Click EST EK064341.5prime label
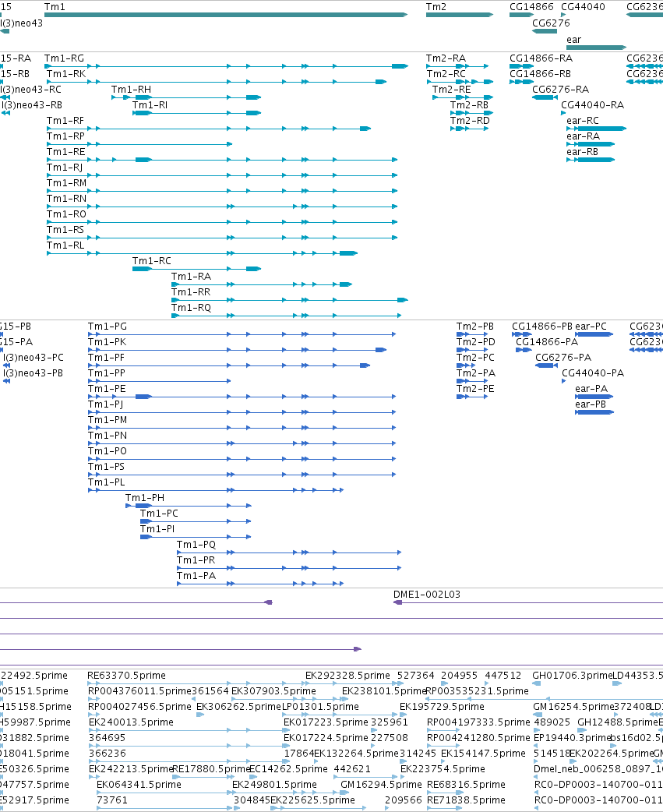 coord(139,785)
